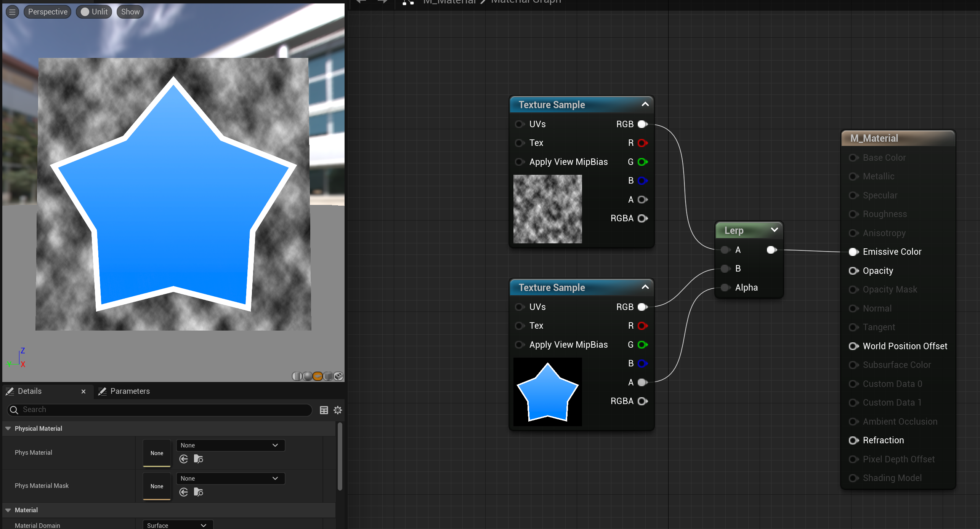Viewport: 980px width, 529px height.
Task: Open Details panel settings gear
Action: [338, 410]
